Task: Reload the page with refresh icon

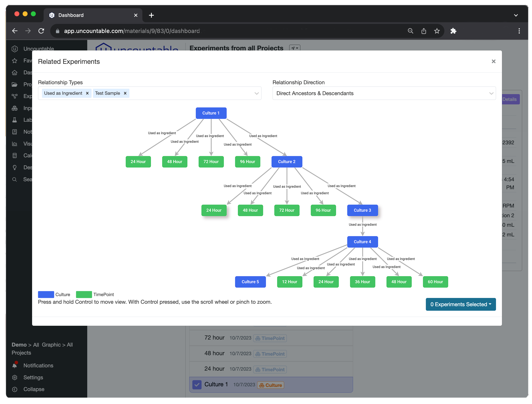Action: (41, 31)
